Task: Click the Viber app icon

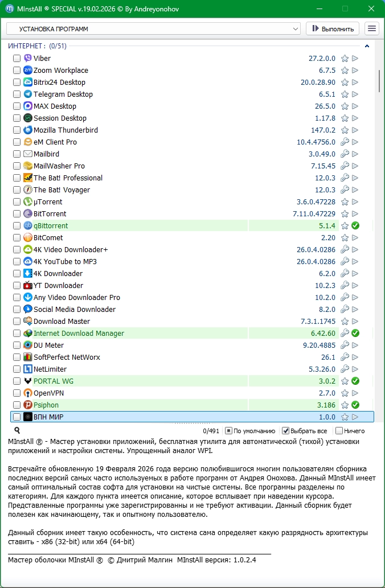Action: (x=28, y=58)
